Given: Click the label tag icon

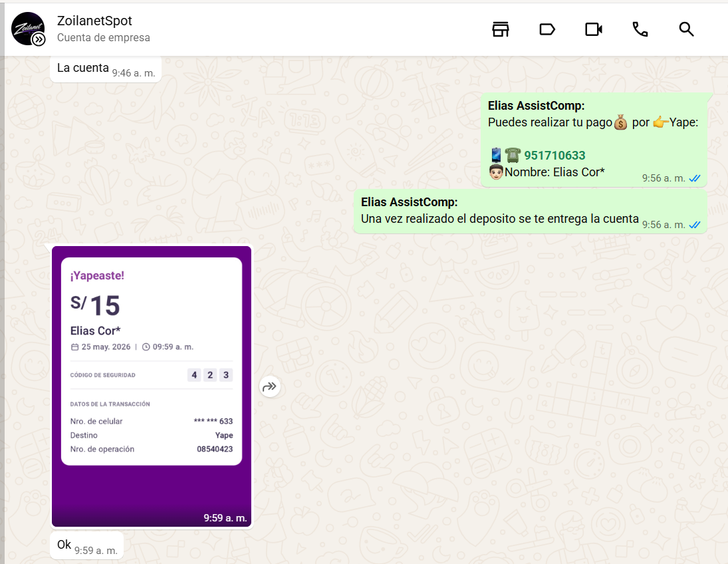Looking at the screenshot, I should click(x=547, y=29).
